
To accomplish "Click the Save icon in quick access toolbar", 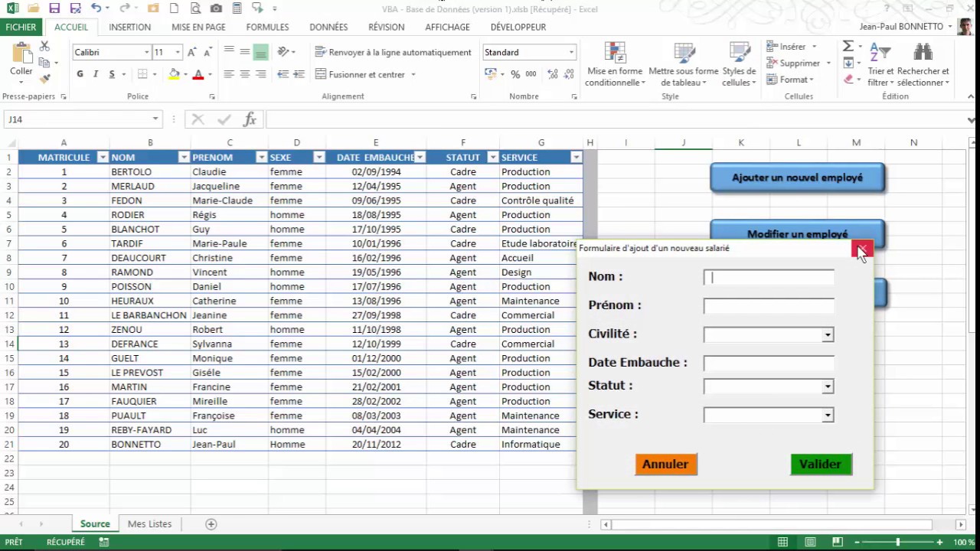I will point(54,8).
